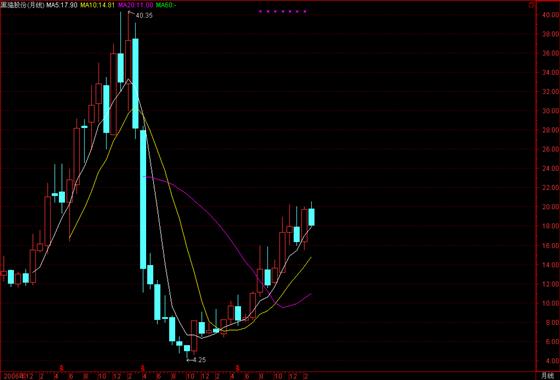Click the second red marker icon on time axis
This screenshot has width=560, height=380.
pyautogui.click(x=142, y=367)
